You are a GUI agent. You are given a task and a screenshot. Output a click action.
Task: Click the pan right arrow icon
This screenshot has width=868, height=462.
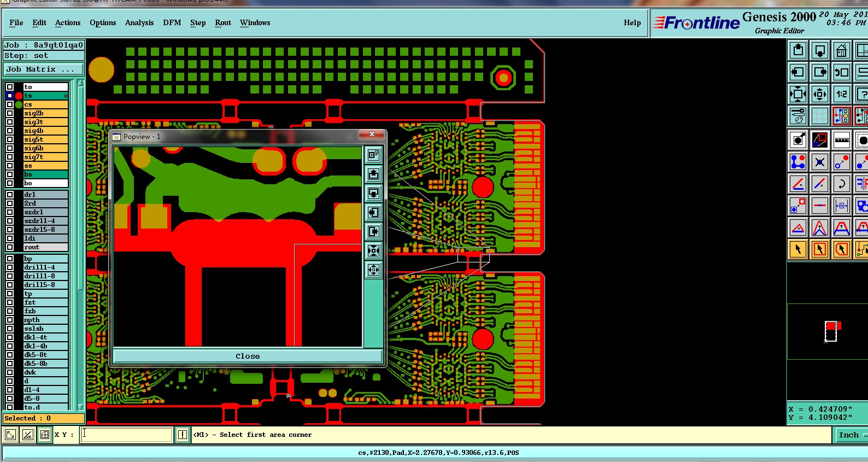click(x=820, y=72)
